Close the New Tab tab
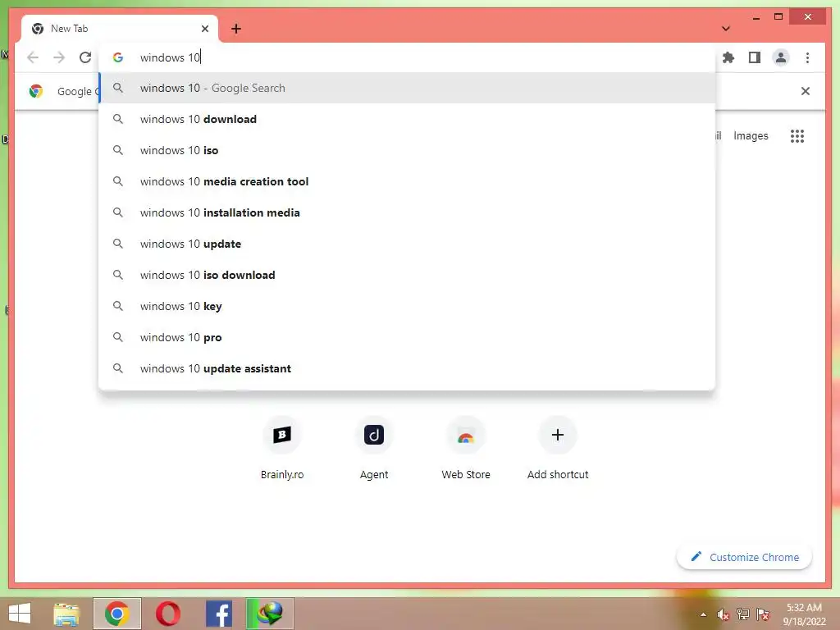Viewport: 840px width, 630px height. [x=204, y=29]
